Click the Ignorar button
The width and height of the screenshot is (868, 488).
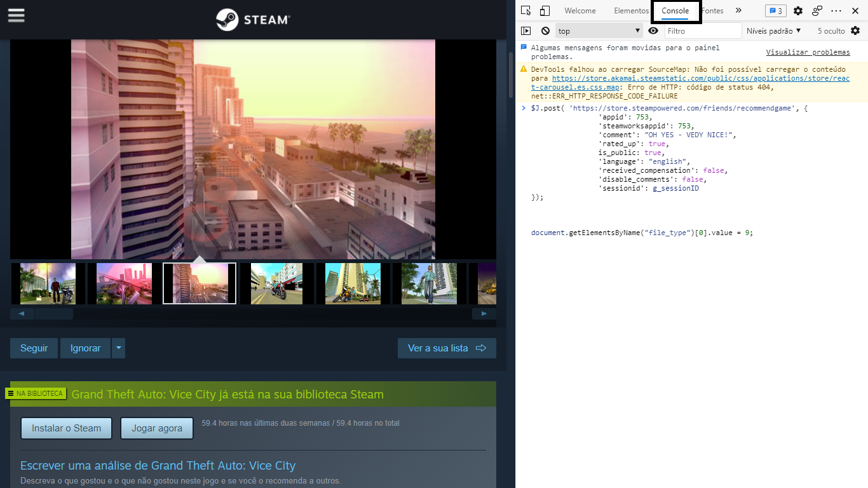(x=85, y=348)
